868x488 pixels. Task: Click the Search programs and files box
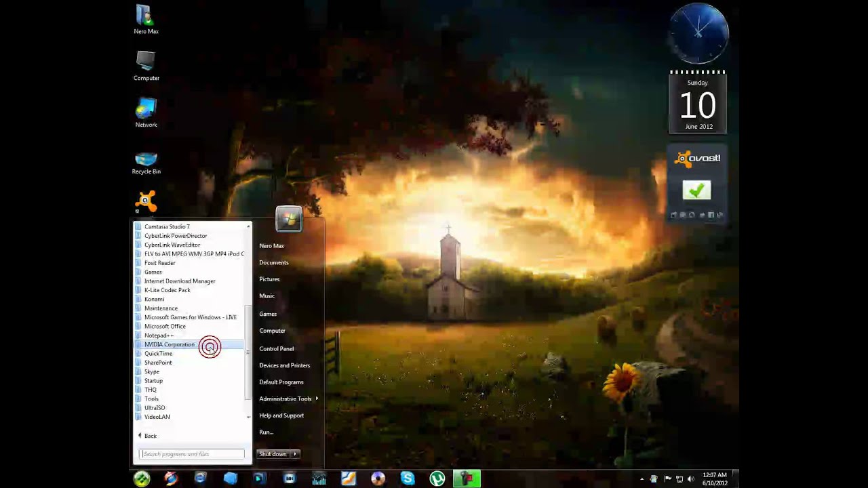[191, 454]
